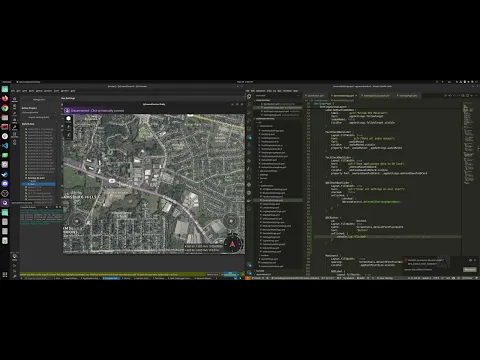Switch to Projects mode in Qt Creator
The height and width of the screenshot is (360, 480).
[14, 128]
